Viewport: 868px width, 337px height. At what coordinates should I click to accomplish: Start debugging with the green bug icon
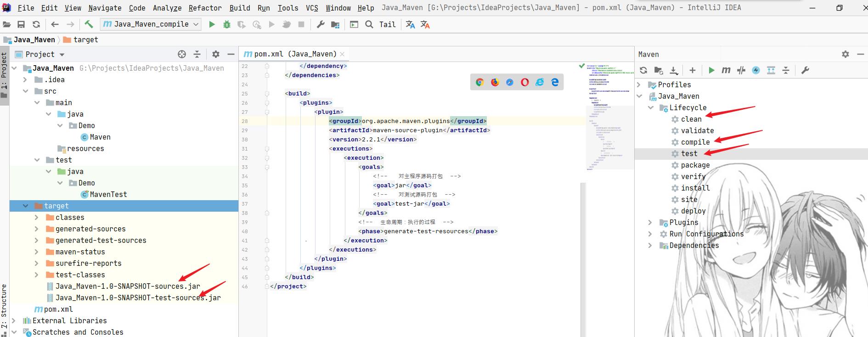pyautogui.click(x=227, y=24)
